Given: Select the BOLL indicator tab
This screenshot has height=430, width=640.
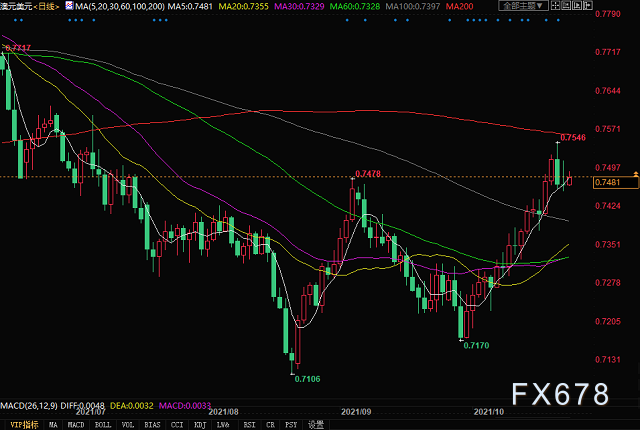Looking at the screenshot, I should click(103, 425).
